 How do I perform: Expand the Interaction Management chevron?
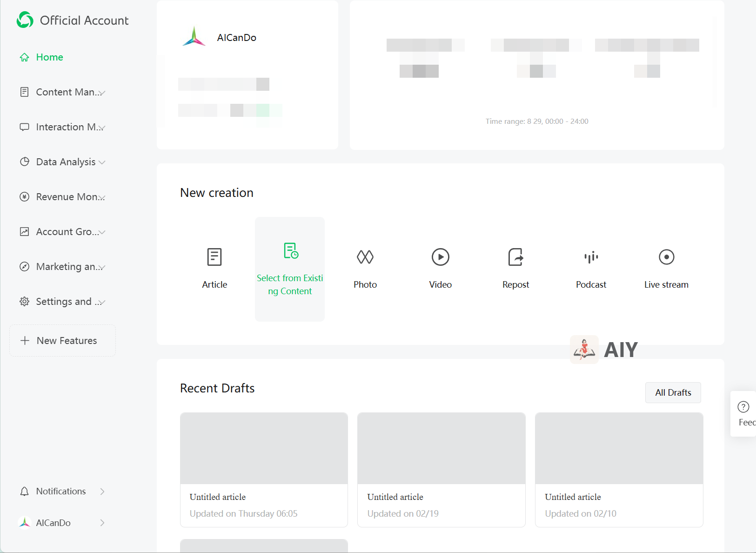click(102, 128)
